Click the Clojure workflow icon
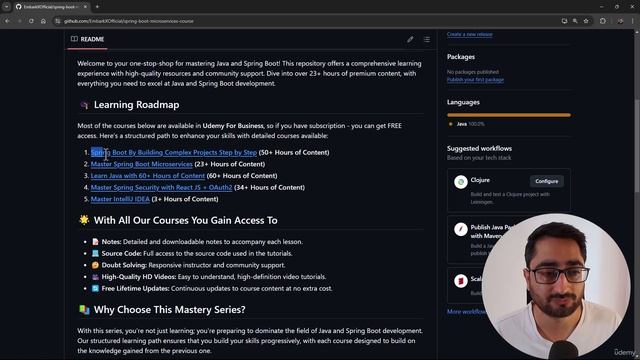Screen dimensions: 640x360 (461, 182)
